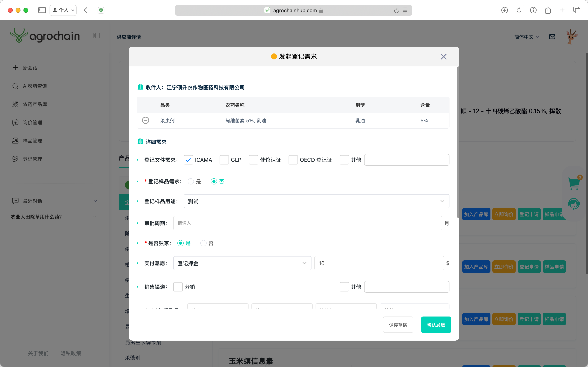Click the user avatar icon
The height and width of the screenshot is (367, 588).
click(x=571, y=37)
